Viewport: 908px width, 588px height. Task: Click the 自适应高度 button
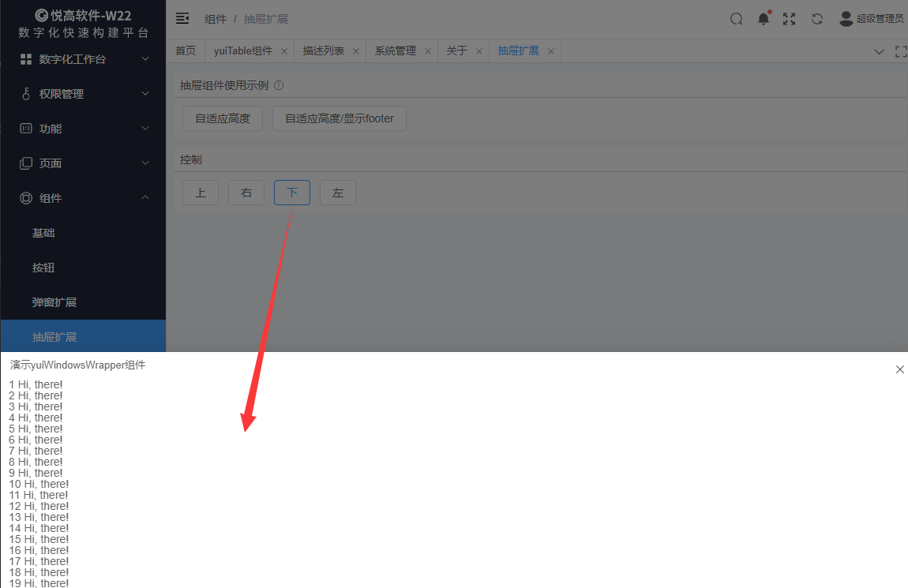coord(222,118)
